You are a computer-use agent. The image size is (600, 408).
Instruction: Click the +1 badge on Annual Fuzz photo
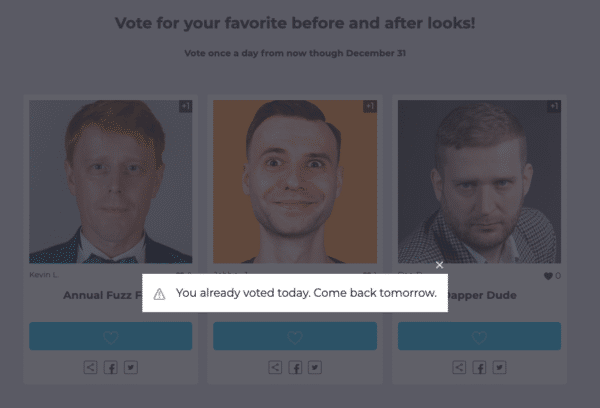coord(185,106)
